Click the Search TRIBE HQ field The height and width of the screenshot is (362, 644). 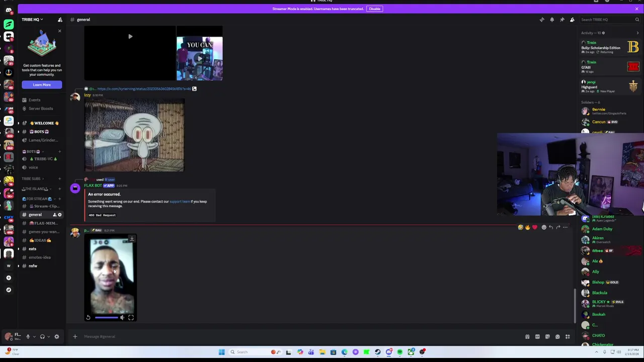click(610, 20)
